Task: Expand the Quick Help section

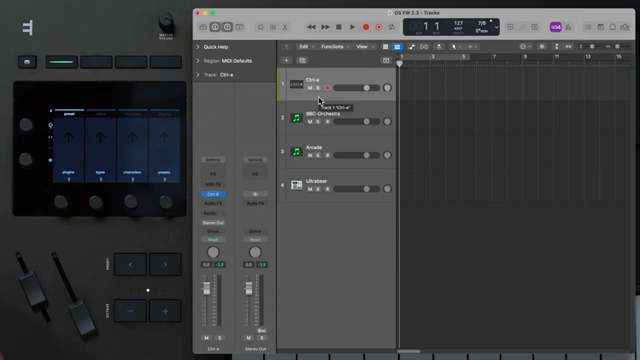Action: 198,47
